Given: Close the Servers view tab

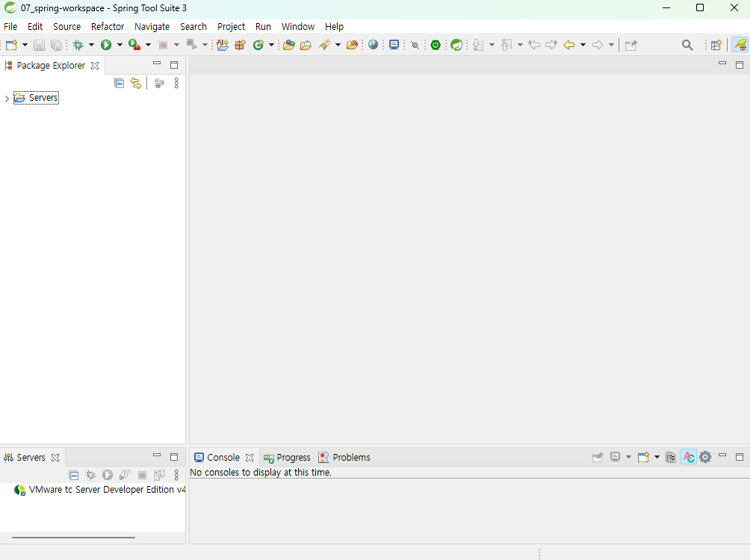Looking at the screenshot, I should point(55,458).
